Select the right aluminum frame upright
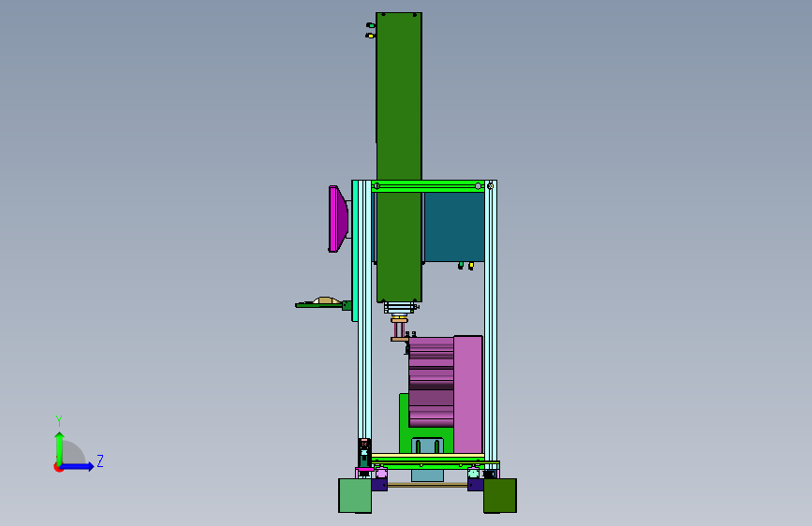Image resolution: width=812 pixels, height=526 pixels. 491,321
